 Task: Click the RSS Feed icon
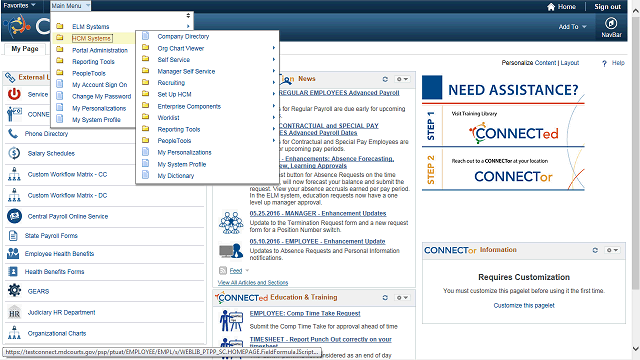click(x=223, y=270)
